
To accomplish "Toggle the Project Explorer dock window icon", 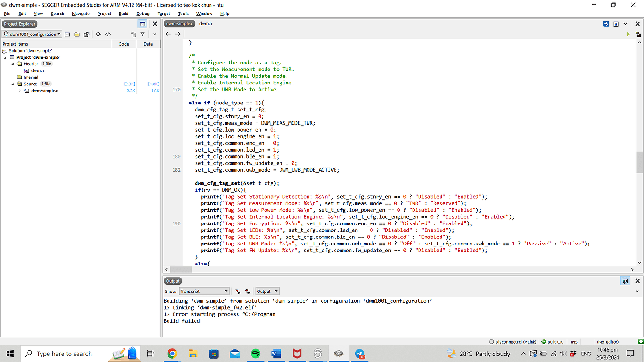I will point(143,24).
